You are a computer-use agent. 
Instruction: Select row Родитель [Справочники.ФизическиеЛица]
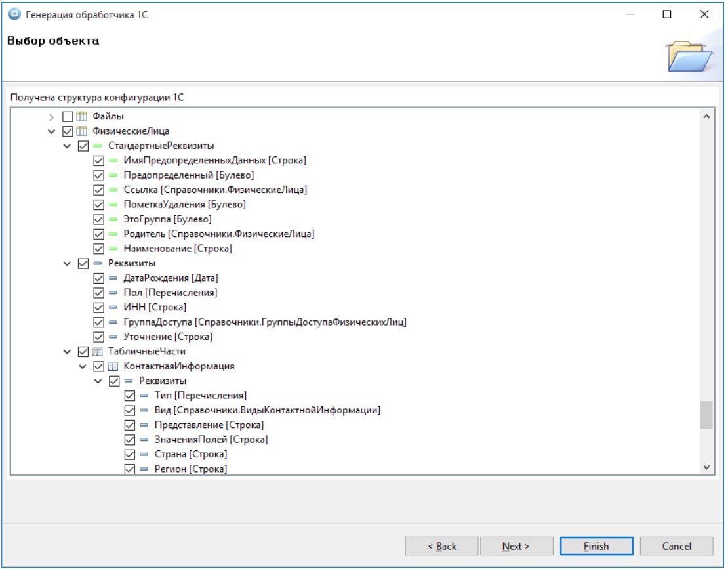tap(219, 234)
